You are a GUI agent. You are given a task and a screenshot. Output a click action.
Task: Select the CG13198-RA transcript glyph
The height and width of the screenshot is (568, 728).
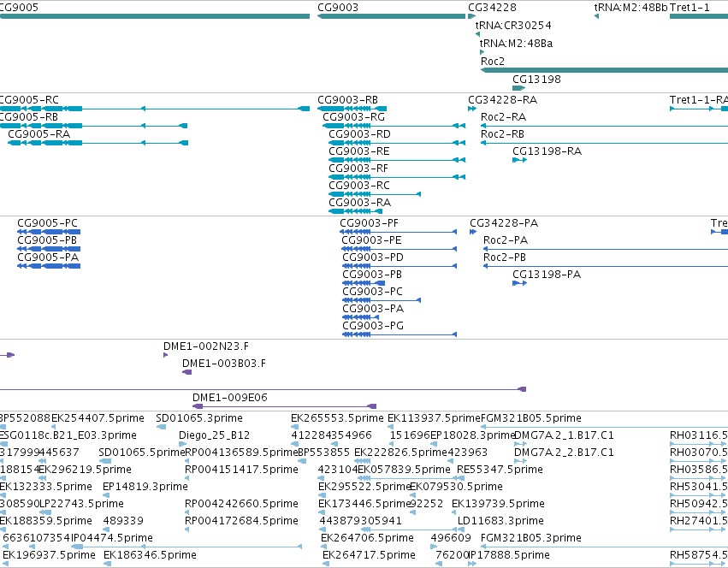point(519,160)
